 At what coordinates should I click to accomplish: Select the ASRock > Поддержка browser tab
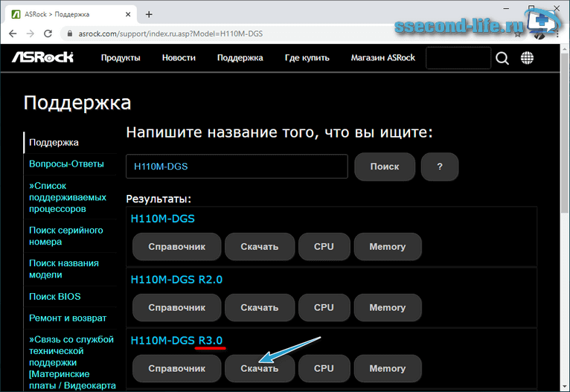[x=71, y=15]
